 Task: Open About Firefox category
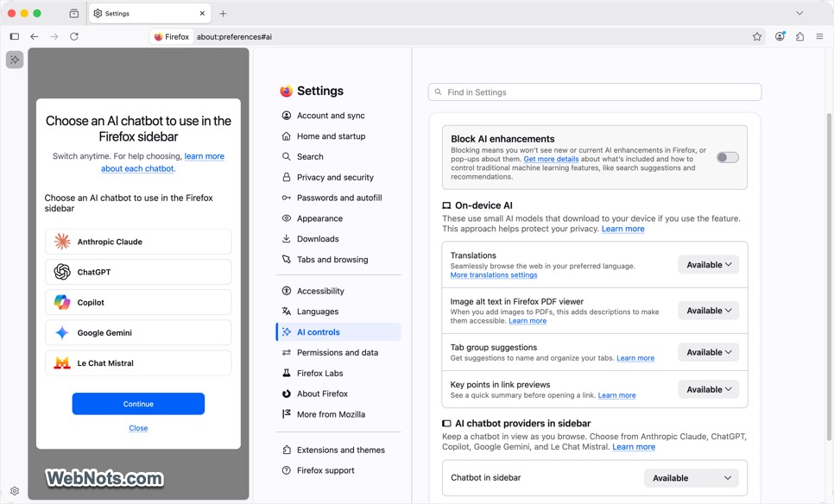pos(338,394)
